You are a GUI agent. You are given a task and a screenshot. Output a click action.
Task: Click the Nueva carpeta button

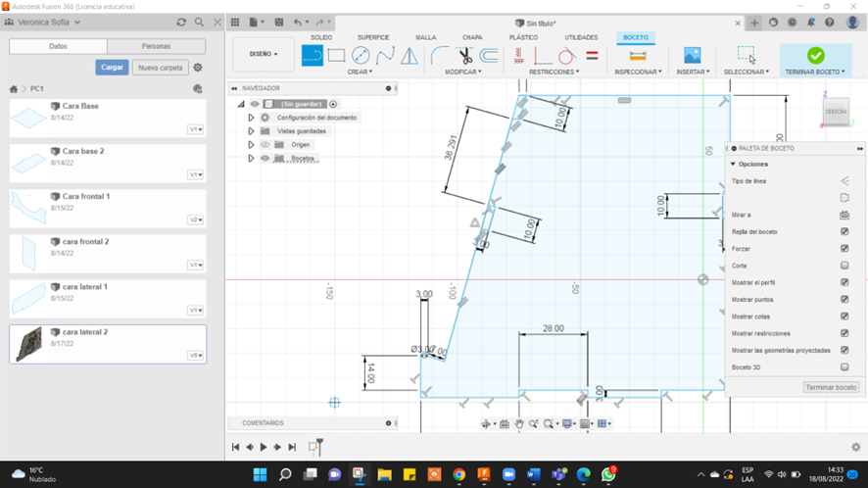[161, 68]
